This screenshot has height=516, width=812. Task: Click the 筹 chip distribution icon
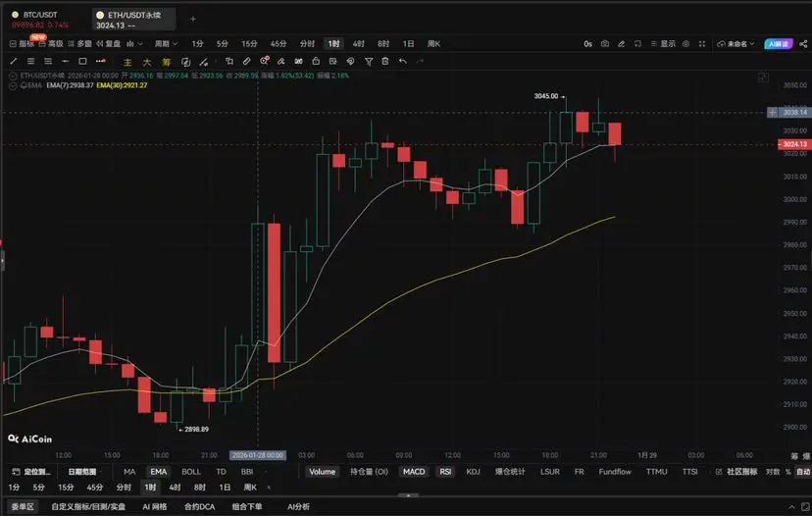click(x=167, y=62)
